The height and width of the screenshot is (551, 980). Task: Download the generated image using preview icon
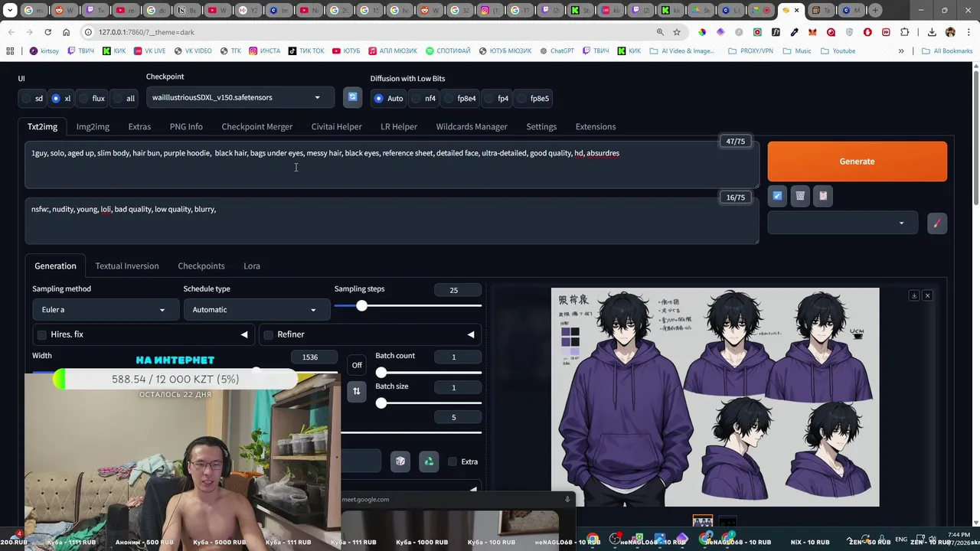913,295
